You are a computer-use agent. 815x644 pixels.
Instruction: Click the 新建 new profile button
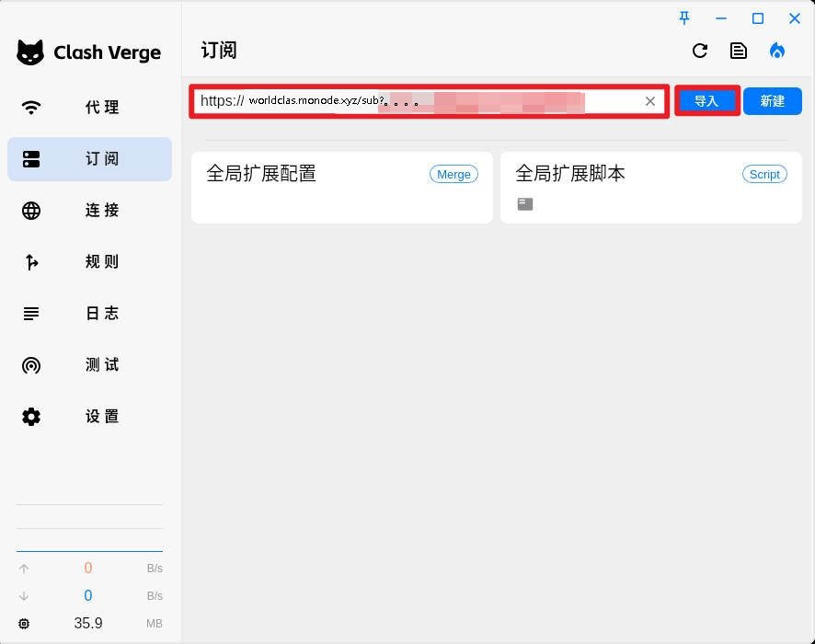coord(773,101)
